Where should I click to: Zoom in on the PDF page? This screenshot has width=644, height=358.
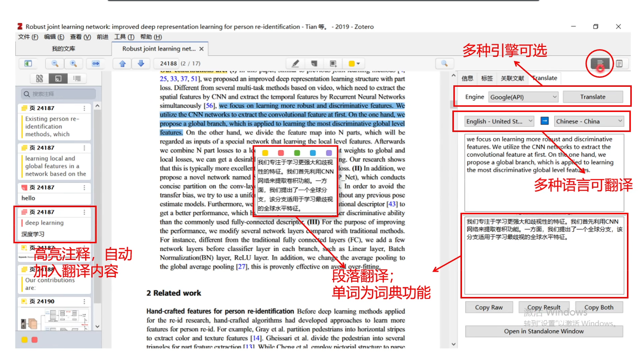click(x=73, y=63)
